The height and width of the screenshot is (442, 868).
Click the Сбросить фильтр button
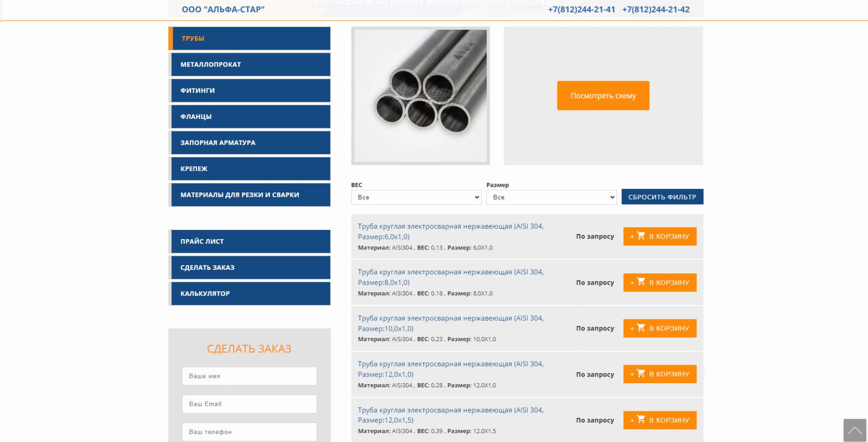point(662,197)
